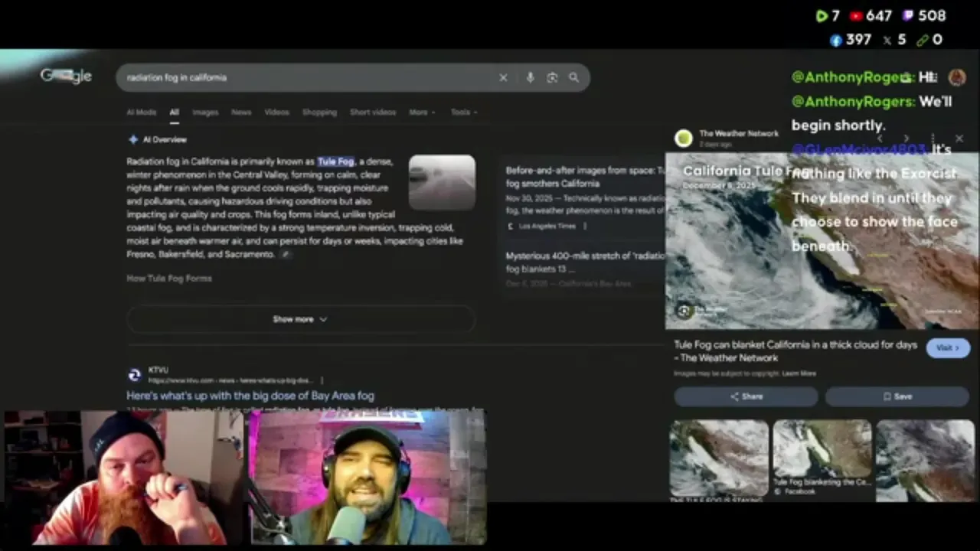Image resolution: width=980 pixels, height=551 pixels.
Task: Open the Tools dropdown
Action: tap(464, 112)
